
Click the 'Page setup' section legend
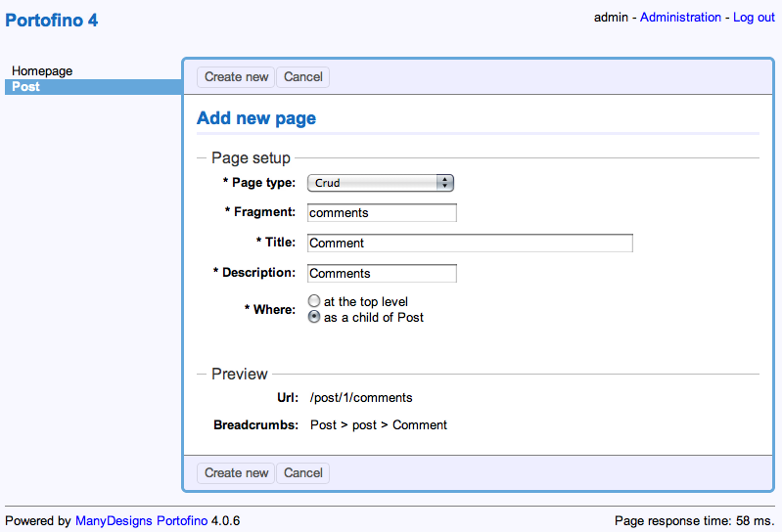[251, 157]
